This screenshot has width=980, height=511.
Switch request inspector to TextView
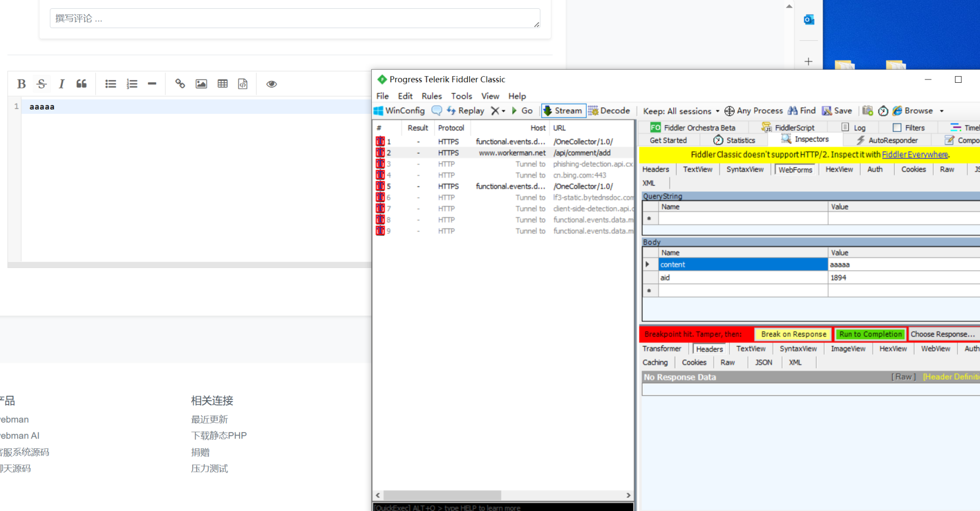point(697,169)
